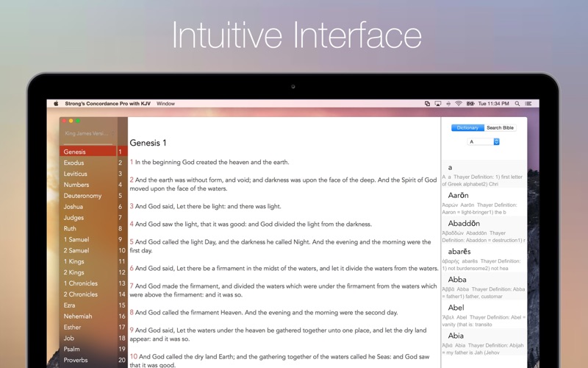The image size is (588, 368).
Task: Select chapter 15 in chapter column
Action: [x=122, y=305]
